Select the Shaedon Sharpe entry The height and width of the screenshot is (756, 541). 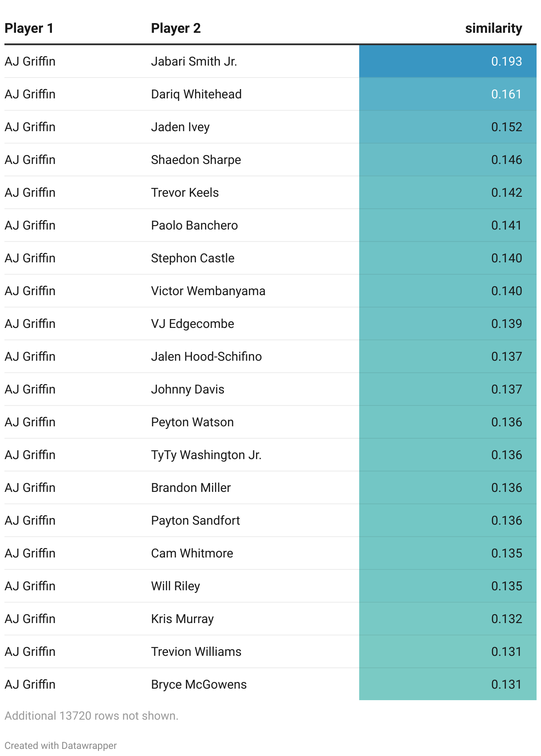[x=196, y=160]
